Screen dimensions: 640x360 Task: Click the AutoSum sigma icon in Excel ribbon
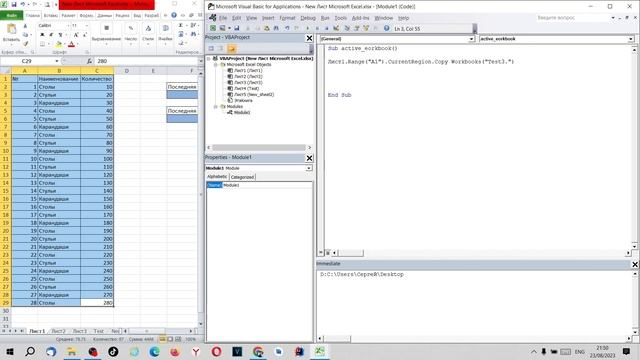pyautogui.click(x=181, y=25)
